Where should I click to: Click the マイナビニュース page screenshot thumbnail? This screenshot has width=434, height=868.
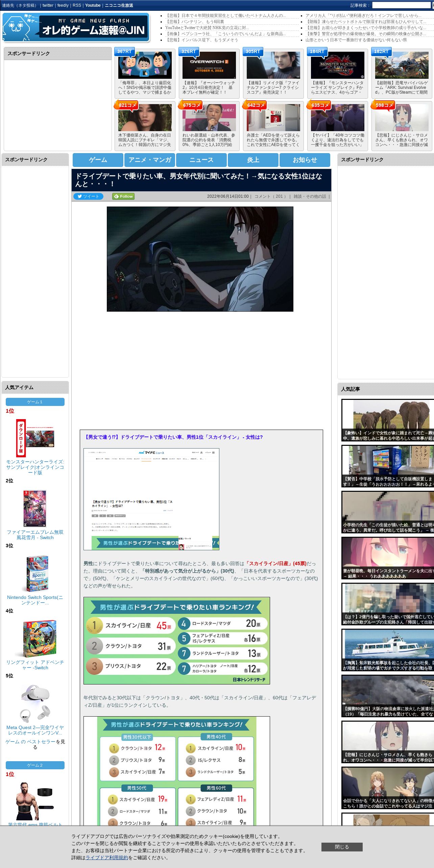pos(151,499)
